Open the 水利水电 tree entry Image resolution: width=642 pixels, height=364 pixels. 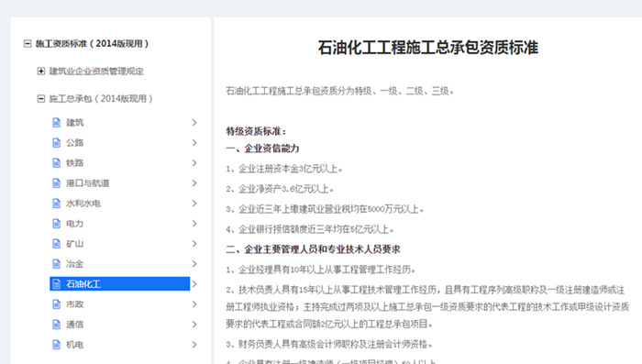(83, 203)
